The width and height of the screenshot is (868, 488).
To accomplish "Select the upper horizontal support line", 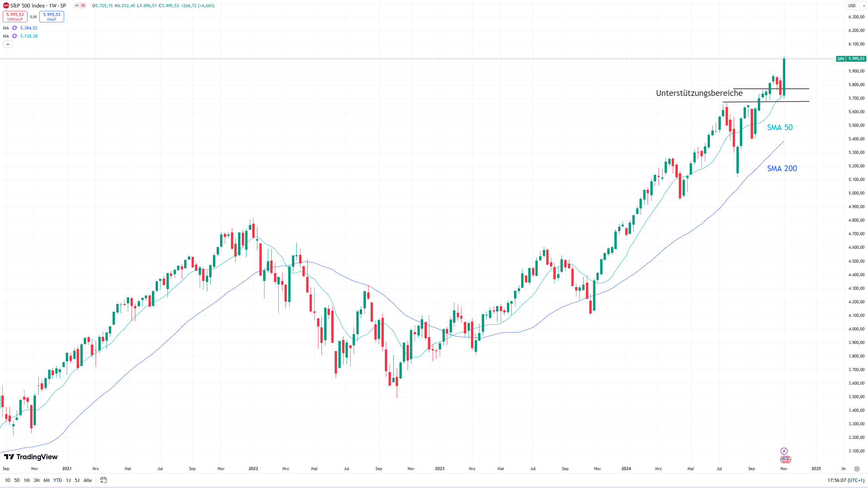I will coord(771,89).
